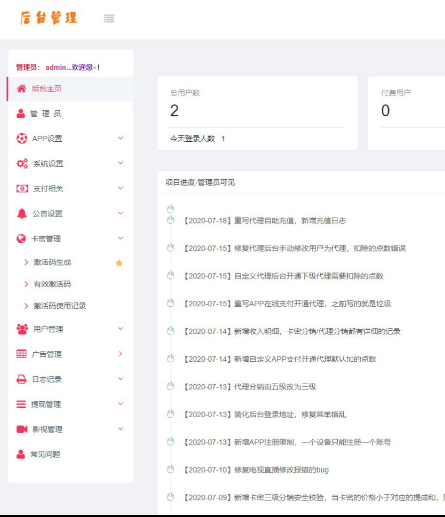Collapse the 卡密管理 chevron

click(x=121, y=238)
